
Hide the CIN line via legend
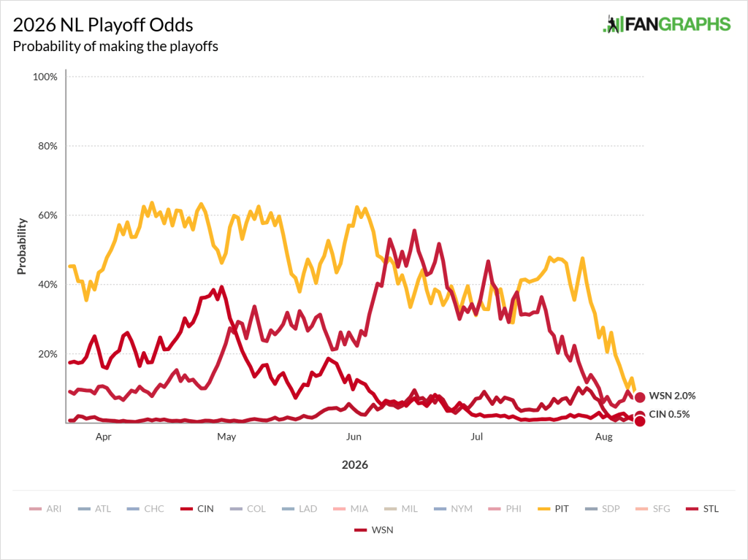click(197, 509)
